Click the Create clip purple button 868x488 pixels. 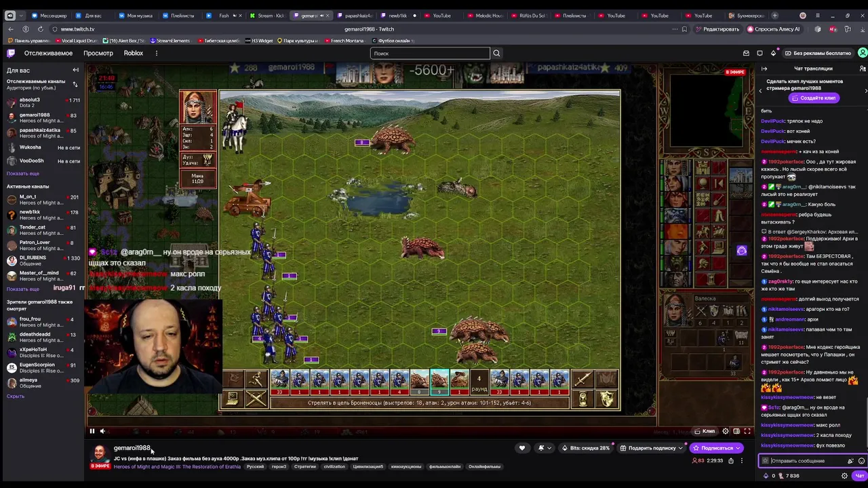[x=813, y=98]
